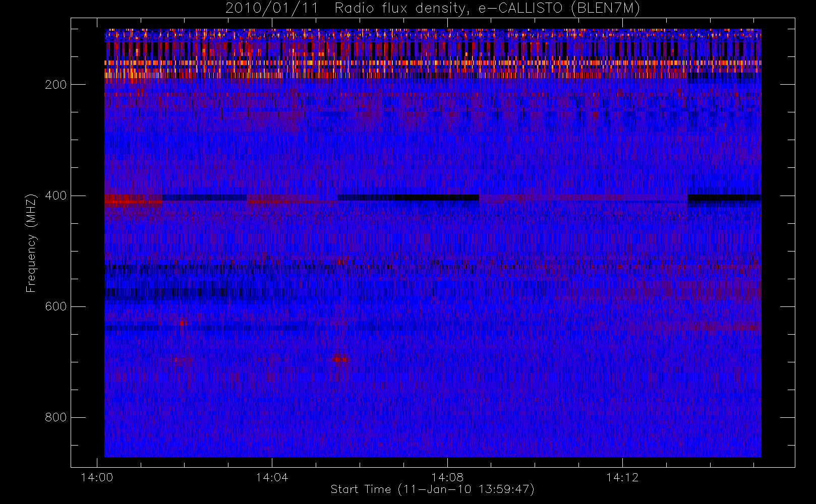816x504 pixels.
Task: Click the 'Frequency (MHz)' axis label
Action: 31,243
